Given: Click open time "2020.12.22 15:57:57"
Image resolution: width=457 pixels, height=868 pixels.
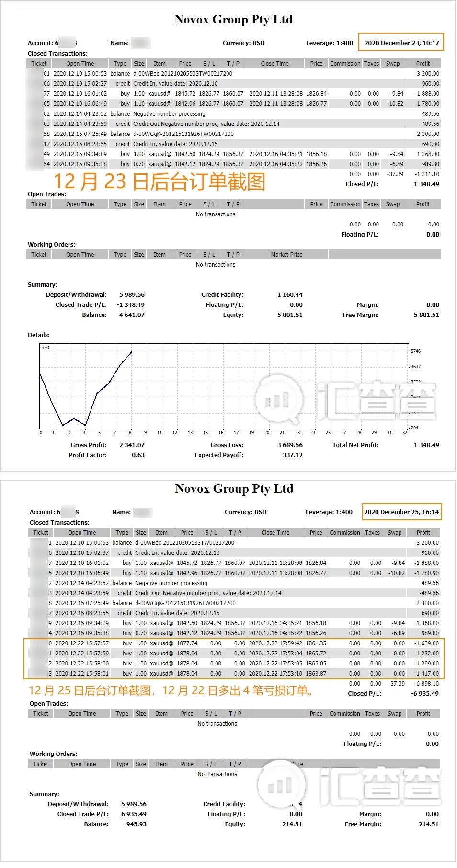Looking at the screenshot, I should coord(82,643).
